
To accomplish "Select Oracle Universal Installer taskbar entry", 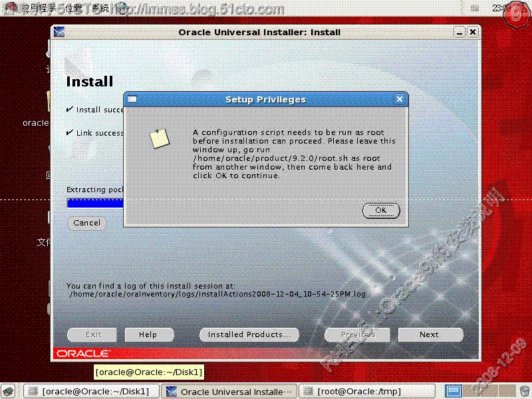I will (x=229, y=391).
